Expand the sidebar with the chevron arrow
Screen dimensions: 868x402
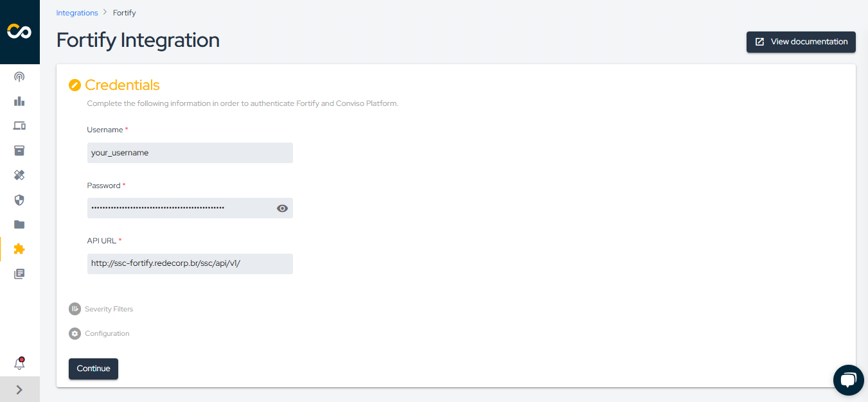point(19,389)
